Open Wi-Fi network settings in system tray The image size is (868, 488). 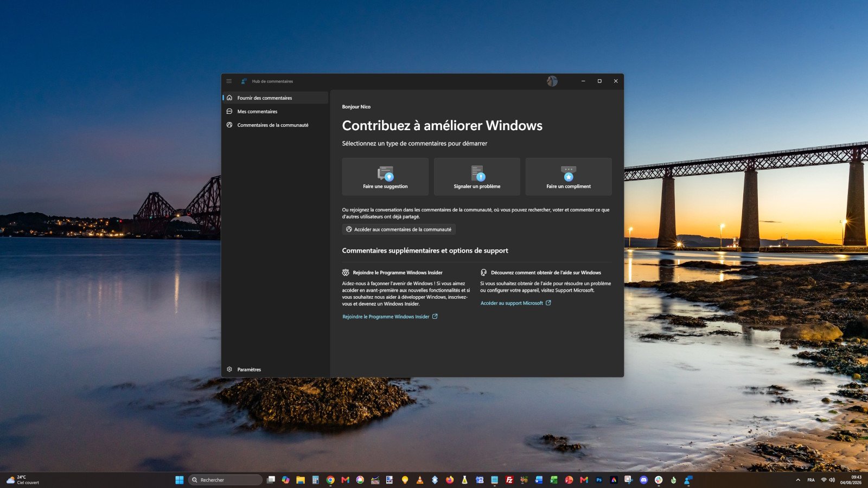tap(824, 480)
